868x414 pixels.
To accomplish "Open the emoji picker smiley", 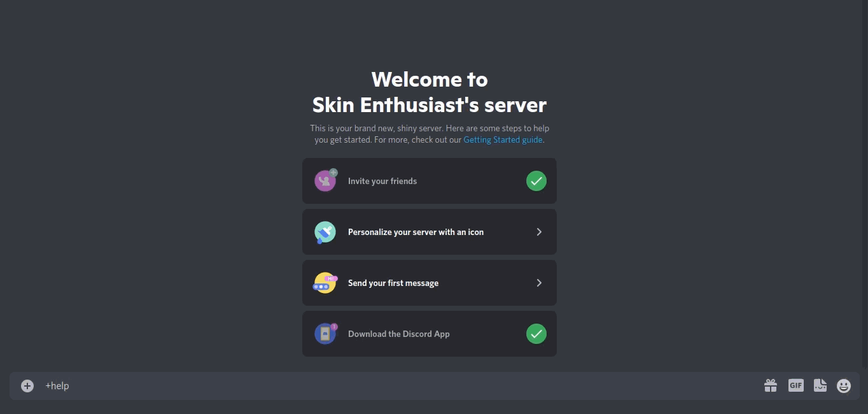I will (844, 386).
